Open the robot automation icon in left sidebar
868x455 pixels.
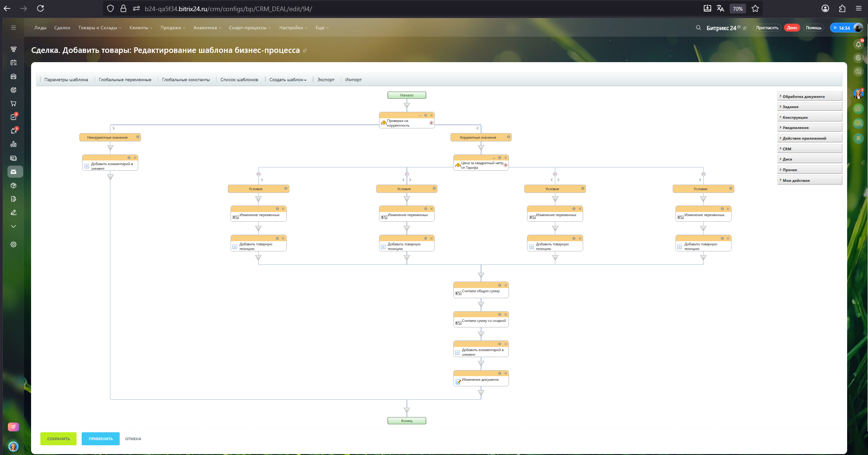(x=13, y=172)
